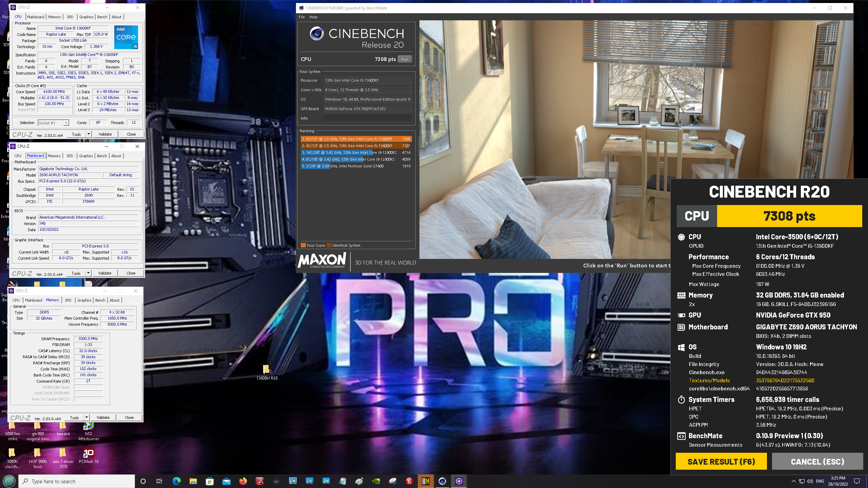868x488 pixels.
Task: Click the Core Speed 6100.00 MHz value
Action: (54, 91)
